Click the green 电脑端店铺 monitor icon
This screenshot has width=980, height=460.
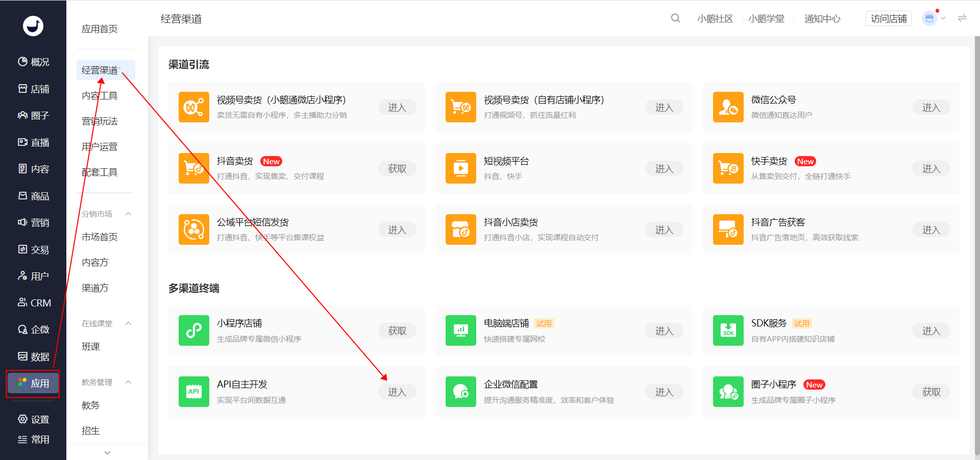point(461,330)
